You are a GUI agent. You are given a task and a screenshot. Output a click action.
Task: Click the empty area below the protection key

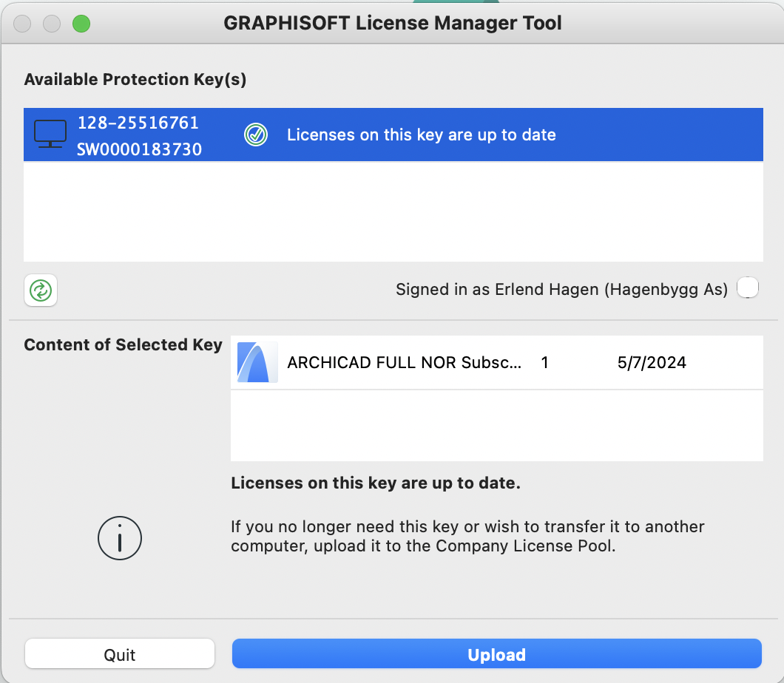click(393, 211)
